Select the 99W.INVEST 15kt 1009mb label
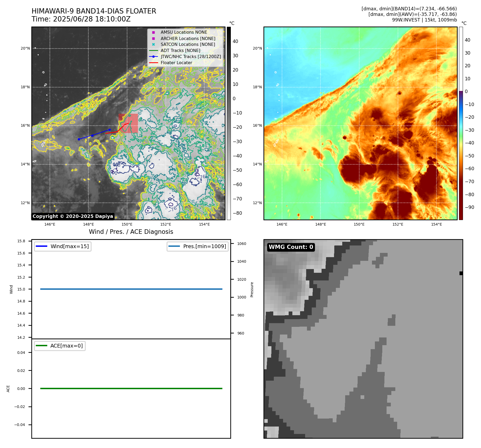 tap(424, 20)
